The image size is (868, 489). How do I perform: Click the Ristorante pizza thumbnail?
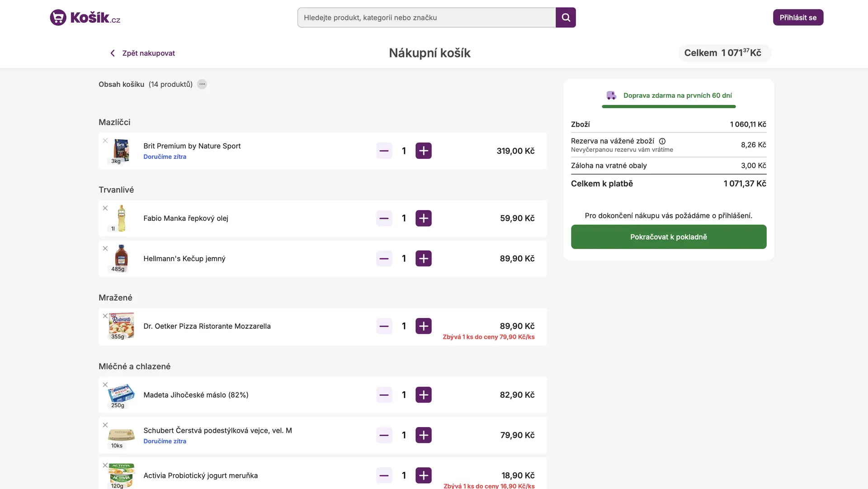pyautogui.click(x=121, y=325)
